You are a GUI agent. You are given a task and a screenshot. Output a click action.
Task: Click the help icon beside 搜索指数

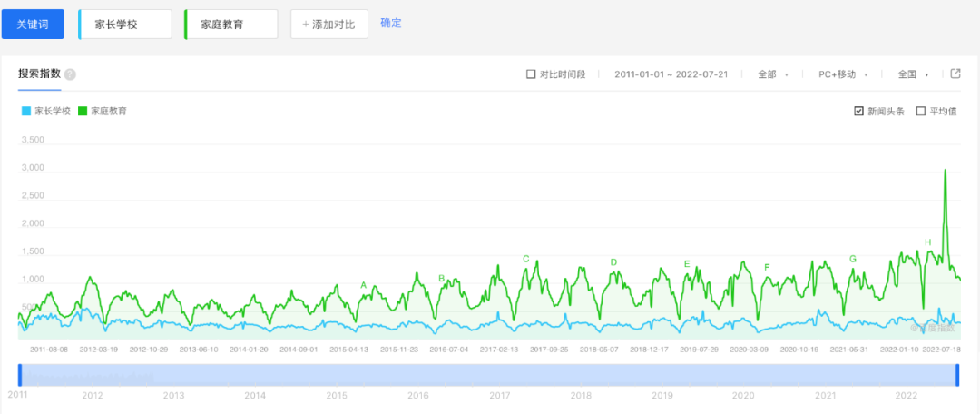[70, 74]
